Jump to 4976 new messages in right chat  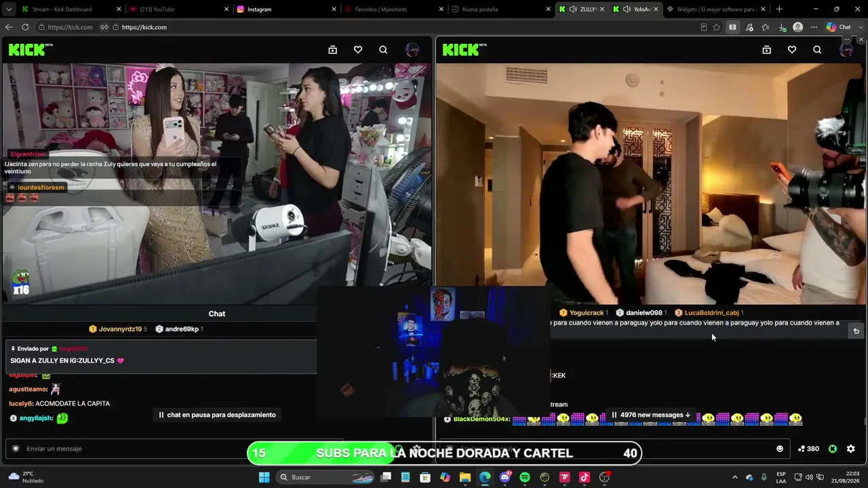coord(650,415)
